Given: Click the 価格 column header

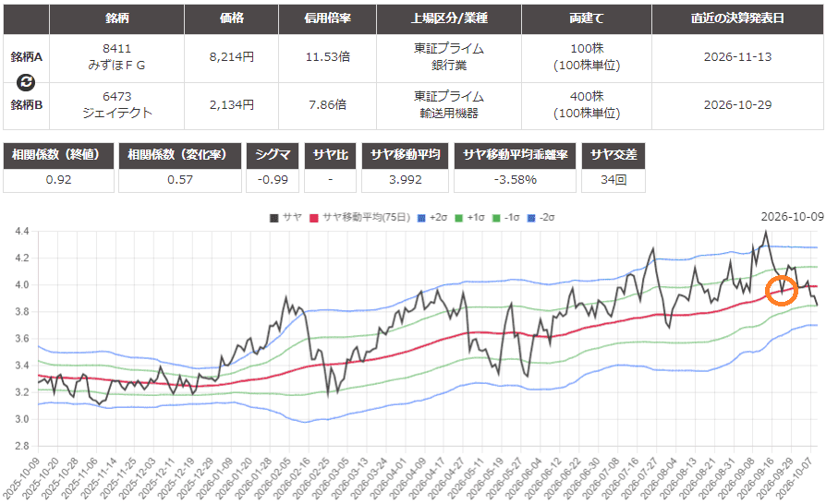Looking at the screenshot, I should [231, 19].
